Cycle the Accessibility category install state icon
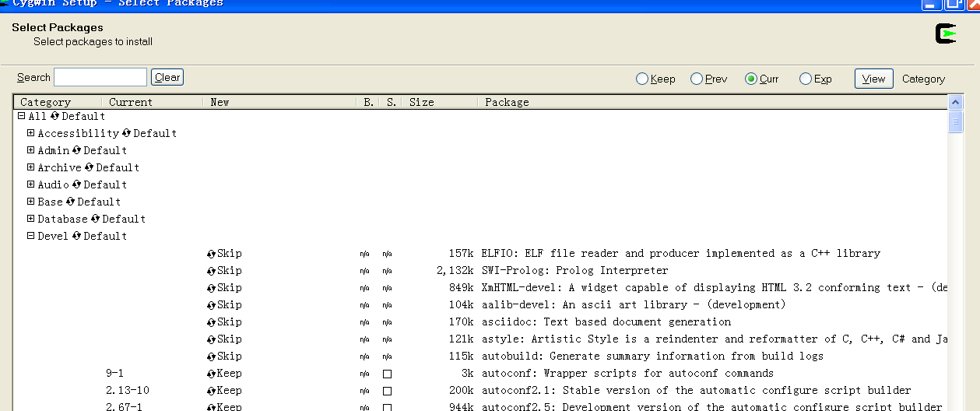The width and height of the screenshot is (980, 411). pyautogui.click(x=127, y=133)
